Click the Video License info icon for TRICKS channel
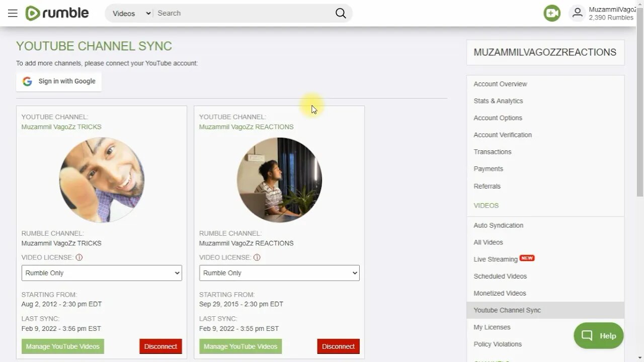644x362 pixels. point(79,257)
